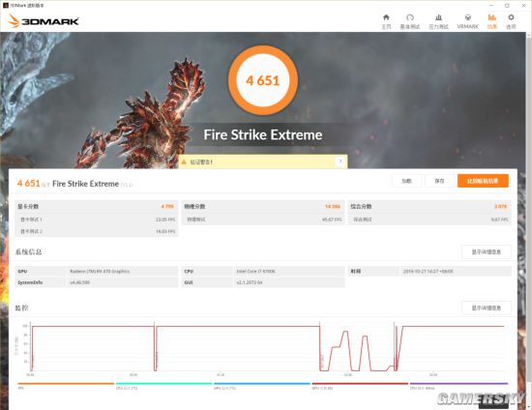Open the Stress Tests bar-chart icon
Viewport: 532px width, 410px height.
click(438, 21)
